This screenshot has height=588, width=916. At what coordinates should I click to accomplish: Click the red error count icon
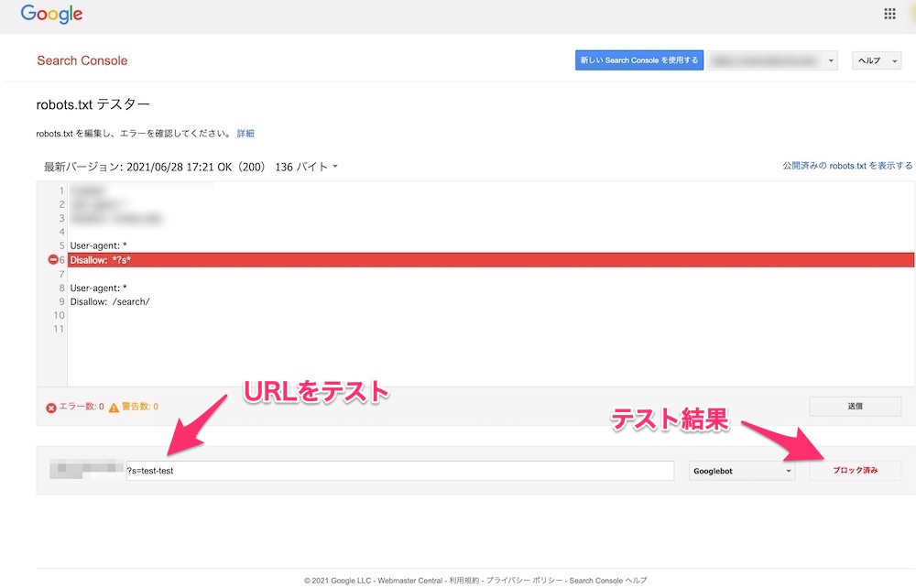coord(51,408)
